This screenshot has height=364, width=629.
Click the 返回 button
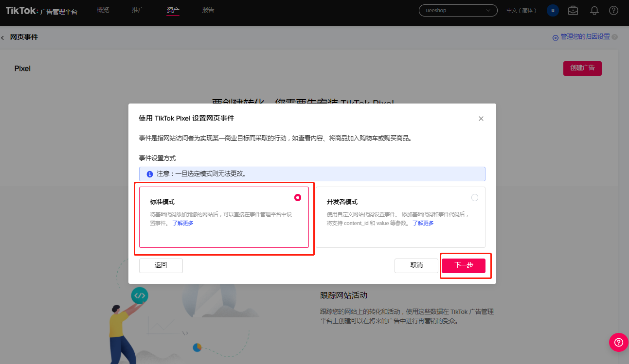point(161,265)
